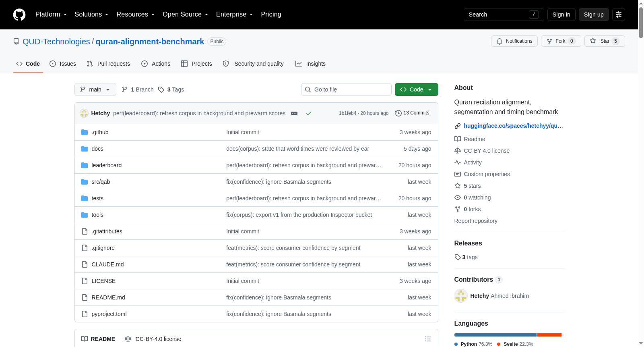The width and height of the screenshot is (644, 347).
Task: Switch to the Issues tab
Action: click(x=63, y=64)
